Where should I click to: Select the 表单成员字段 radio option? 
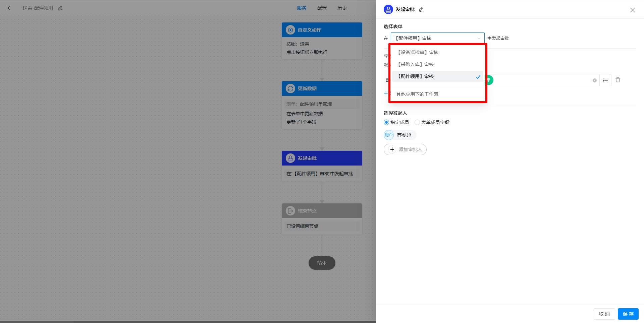[417, 123]
